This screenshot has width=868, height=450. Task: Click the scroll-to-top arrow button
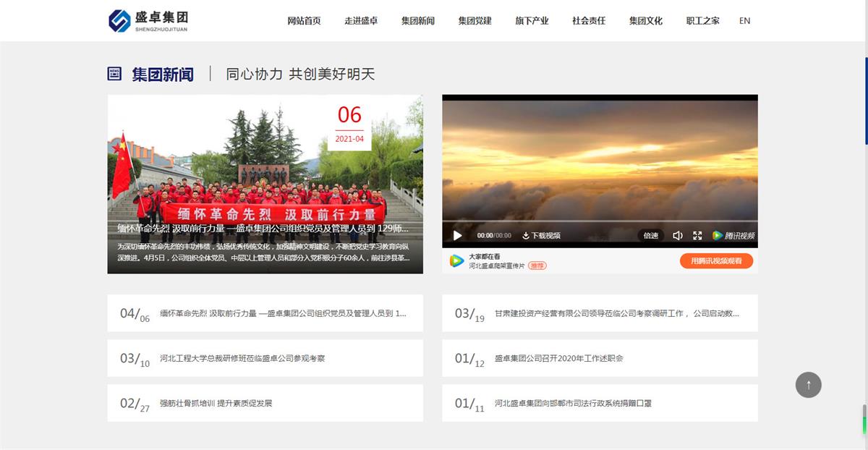(808, 384)
